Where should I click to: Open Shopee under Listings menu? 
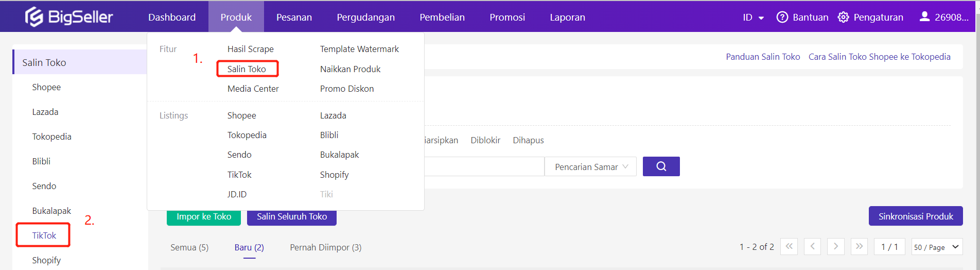coord(241,115)
